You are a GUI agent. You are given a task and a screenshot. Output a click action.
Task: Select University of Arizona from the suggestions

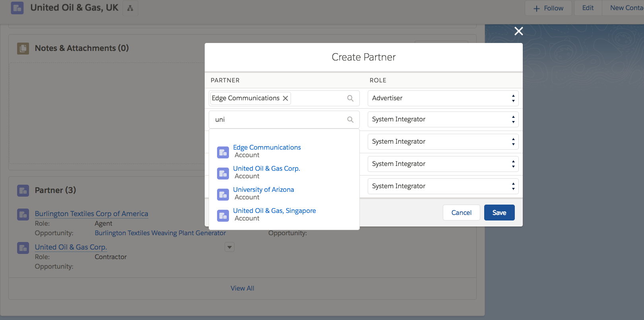point(263,190)
